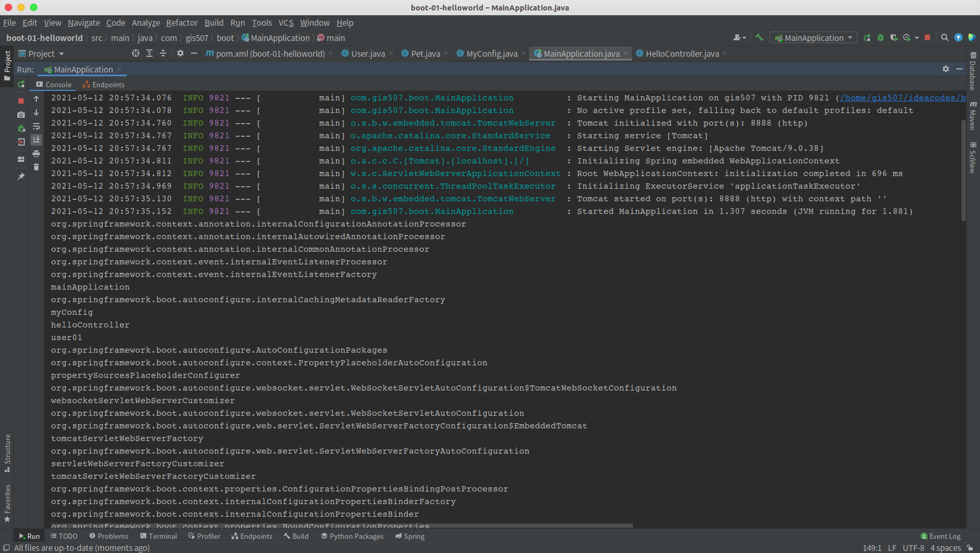Open Run panel gear settings
This screenshot has height=553, width=980.
946,69
